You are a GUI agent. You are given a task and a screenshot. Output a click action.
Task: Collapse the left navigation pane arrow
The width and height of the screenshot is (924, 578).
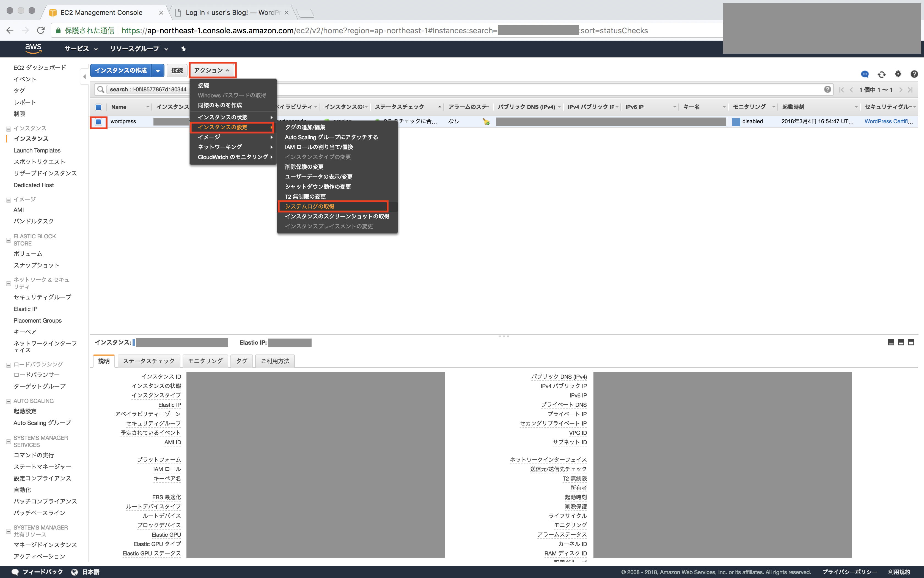[x=84, y=77]
